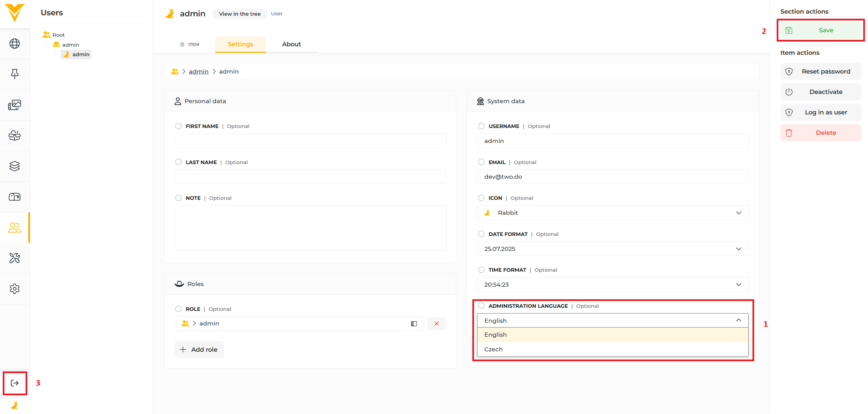Switch to the About tab
Image resolution: width=868 pixels, height=414 pixels.
291,44
